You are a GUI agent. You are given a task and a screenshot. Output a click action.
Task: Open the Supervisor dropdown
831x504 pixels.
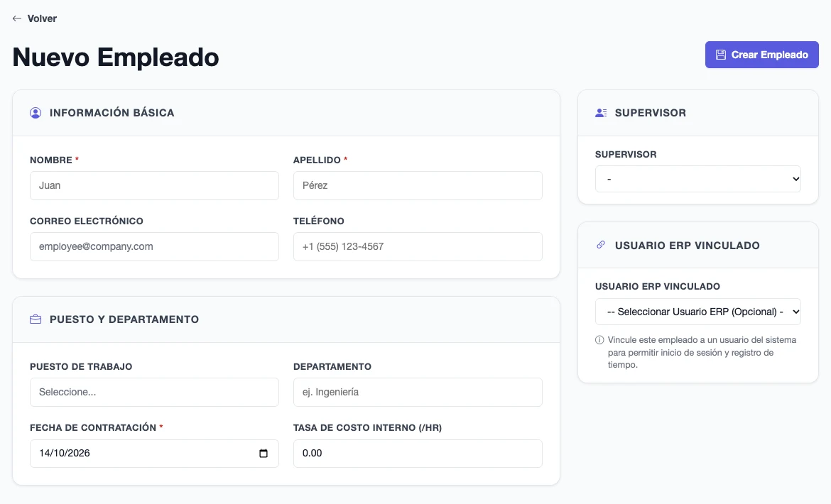coord(698,179)
